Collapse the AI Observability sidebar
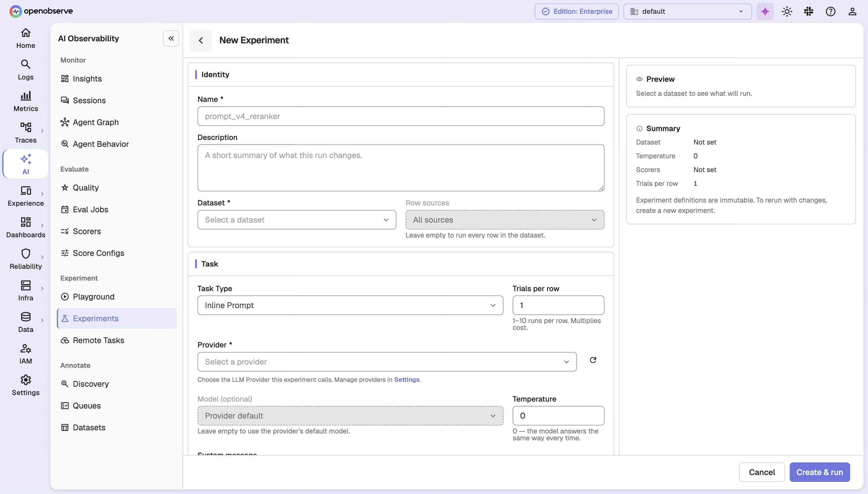This screenshot has height=494, width=868. coord(171,38)
